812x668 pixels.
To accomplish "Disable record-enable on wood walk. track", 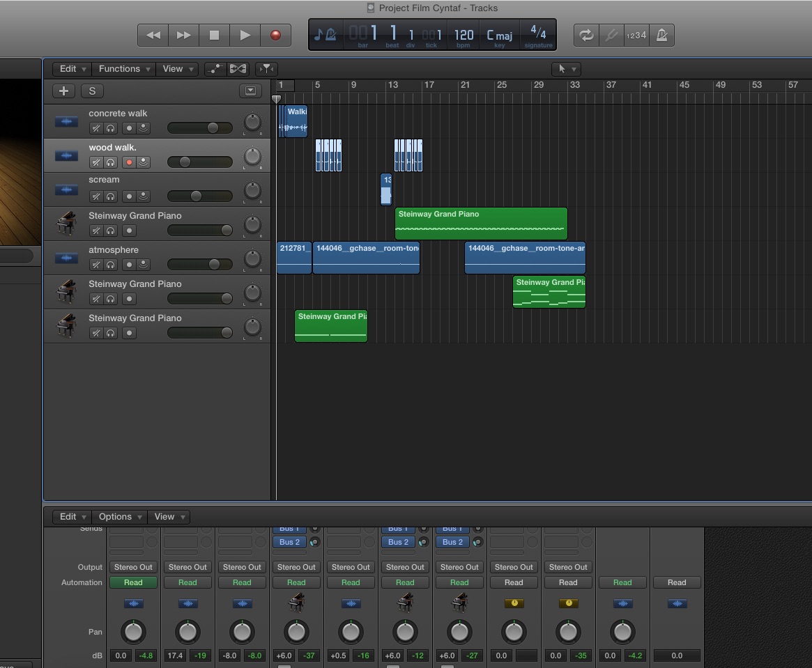I will click(129, 162).
